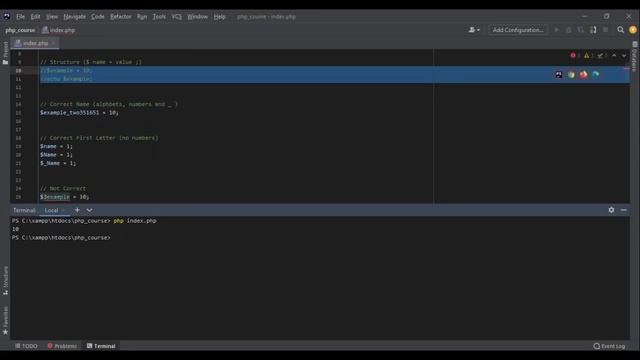640x360 pixels.
Task: Open file in Edge browser icon
Action: 596,74
